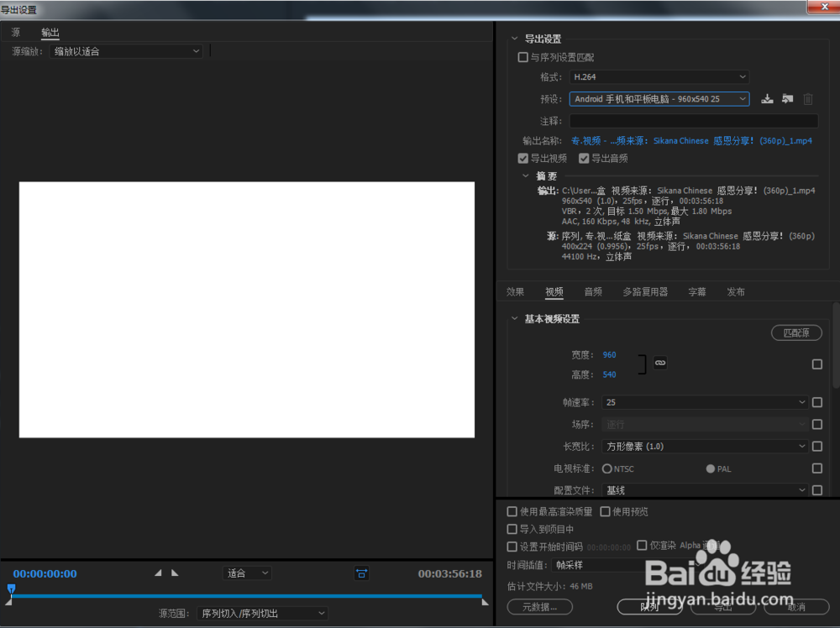Click the 高度 value 540
The height and width of the screenshot is (628, 840).
pos(609,374)
